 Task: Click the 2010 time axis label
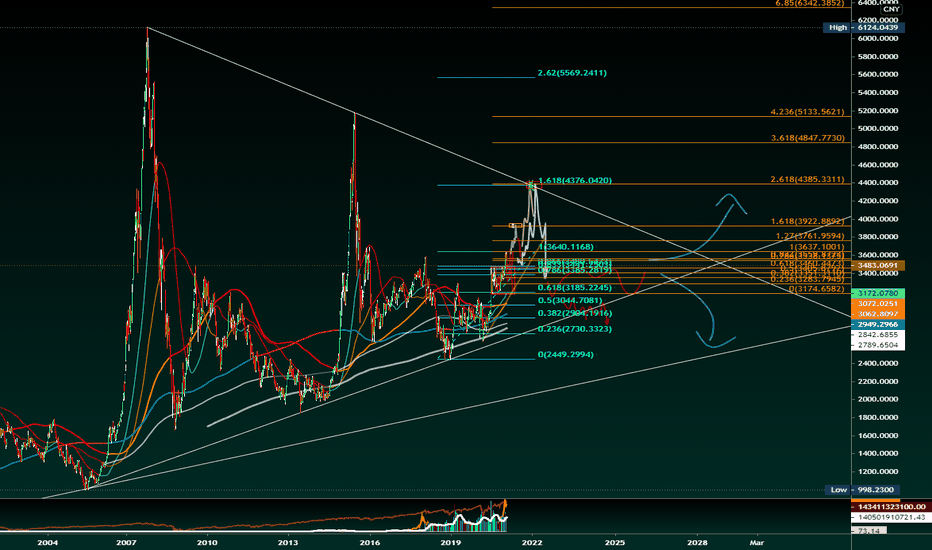pos(207,542)
